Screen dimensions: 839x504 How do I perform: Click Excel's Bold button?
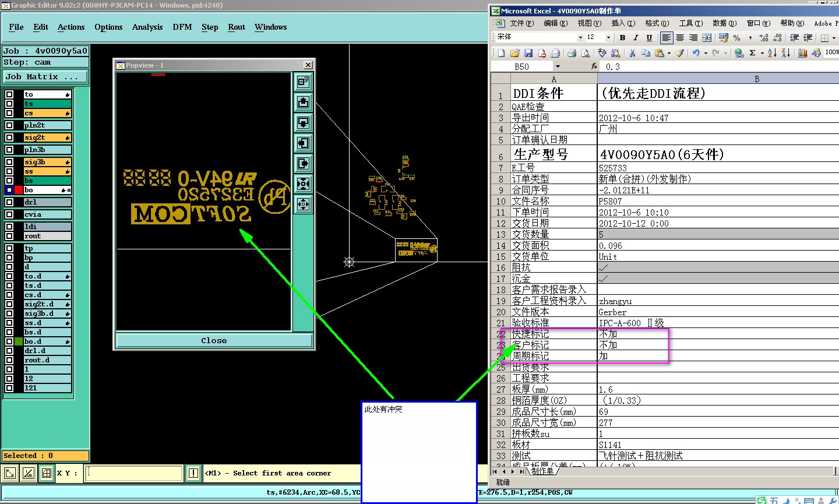click(x=622, y=37)
